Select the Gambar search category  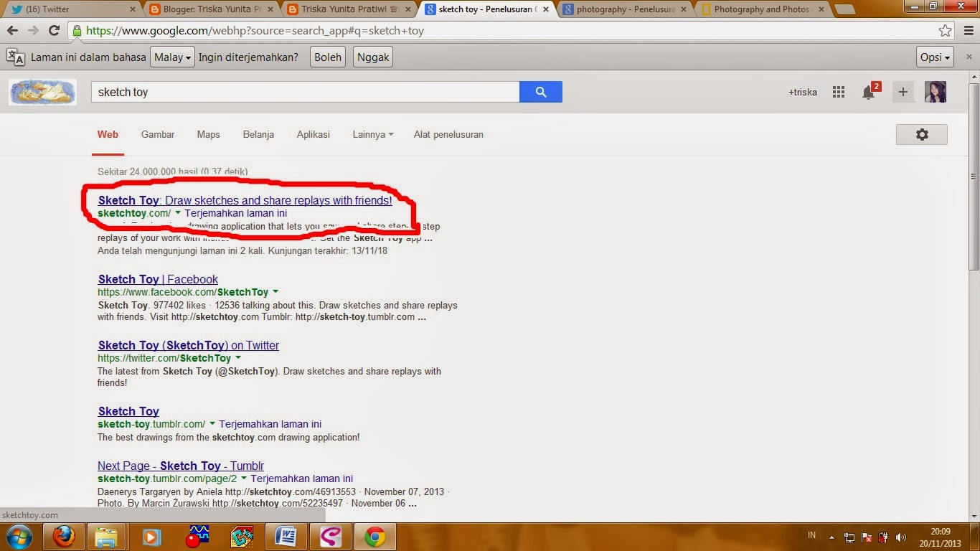pos(158,134)
